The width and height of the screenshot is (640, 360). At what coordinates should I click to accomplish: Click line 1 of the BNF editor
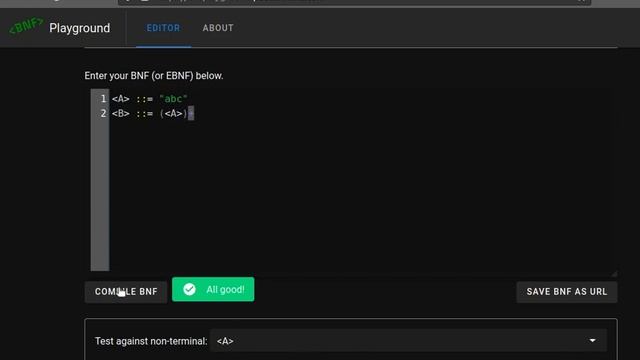pyautogui.click(x=149, y=99)
